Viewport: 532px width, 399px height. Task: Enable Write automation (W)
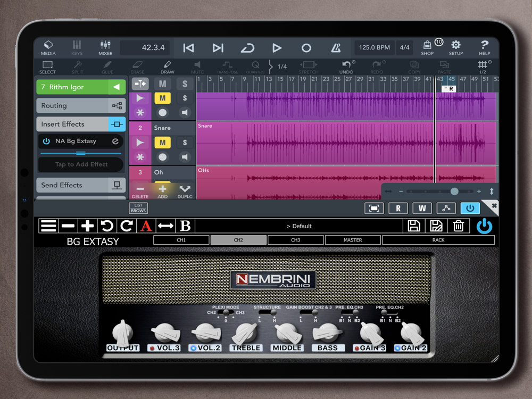[x=422, y=209]
